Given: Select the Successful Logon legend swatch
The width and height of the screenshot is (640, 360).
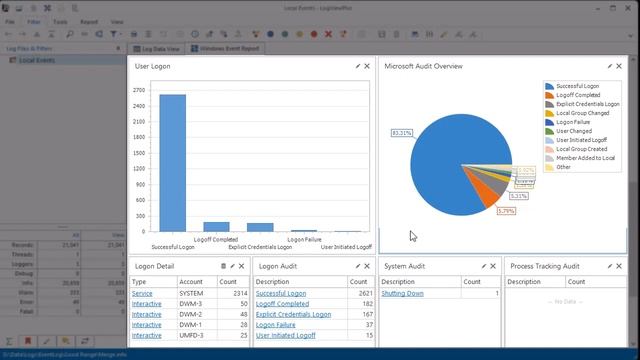Looking at the screenshot, I should (550, 86).
